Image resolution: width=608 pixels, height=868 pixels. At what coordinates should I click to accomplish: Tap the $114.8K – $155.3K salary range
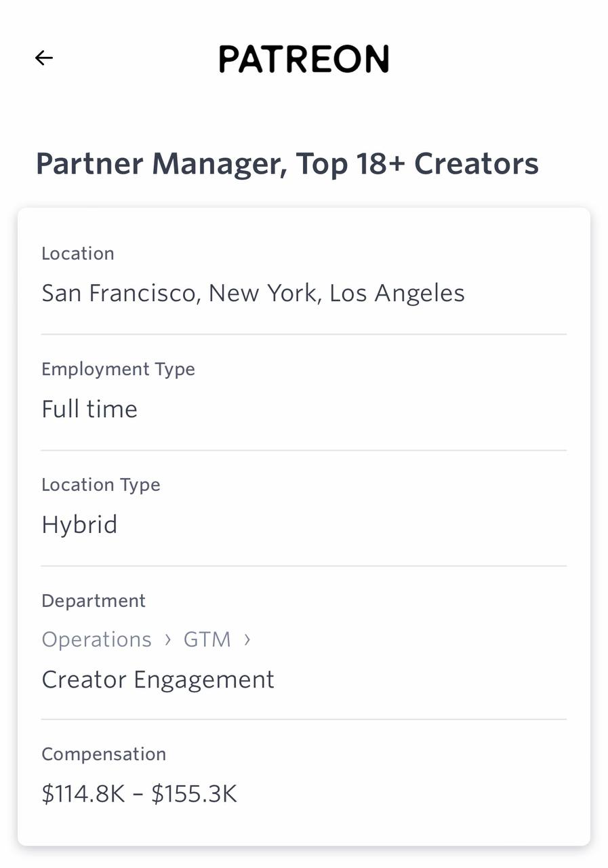click(x=139, y=794)
